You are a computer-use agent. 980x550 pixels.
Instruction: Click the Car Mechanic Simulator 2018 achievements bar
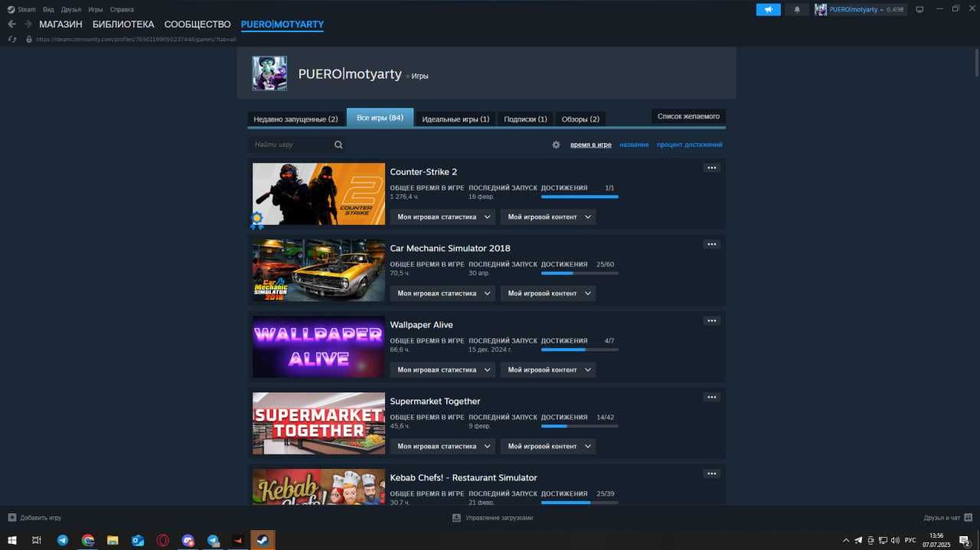tap(580, 273)
